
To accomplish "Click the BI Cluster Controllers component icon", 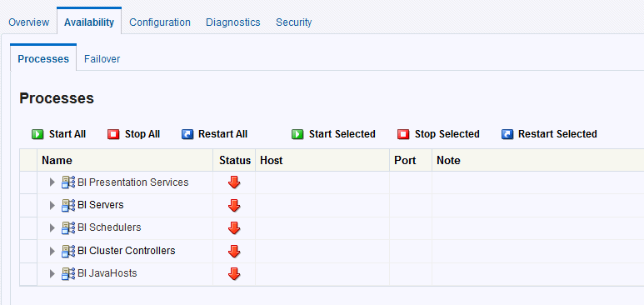I will tap(68, 251).
